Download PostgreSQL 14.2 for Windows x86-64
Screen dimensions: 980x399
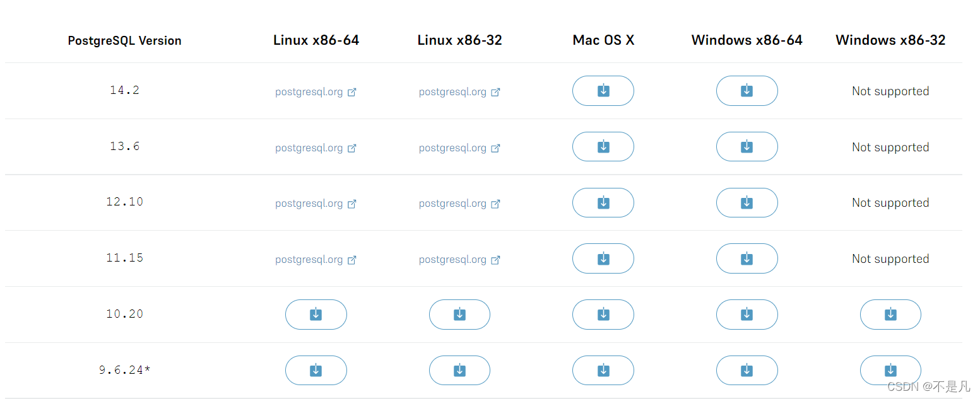747,91
